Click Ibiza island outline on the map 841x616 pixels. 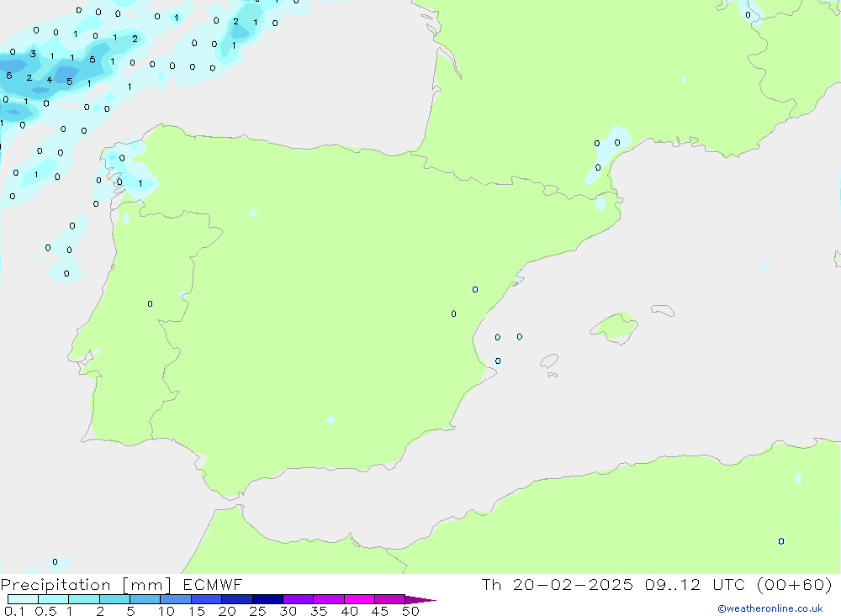549,361
